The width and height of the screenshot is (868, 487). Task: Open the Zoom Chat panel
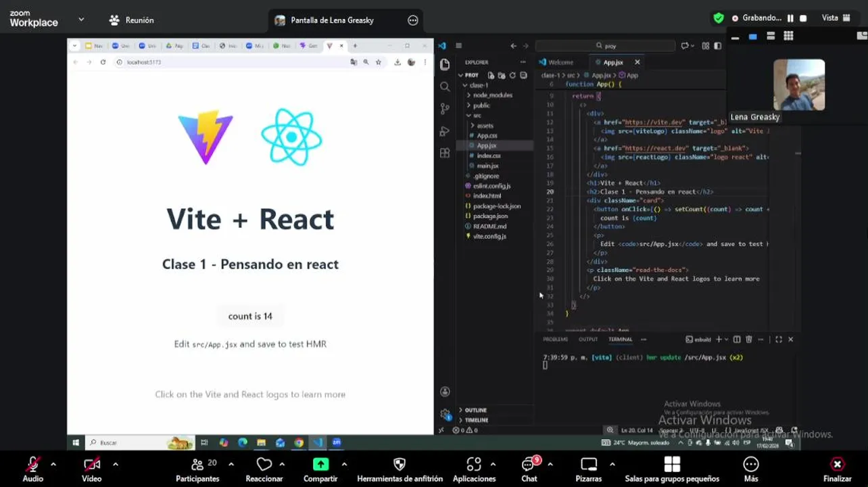tap(529, 469)
